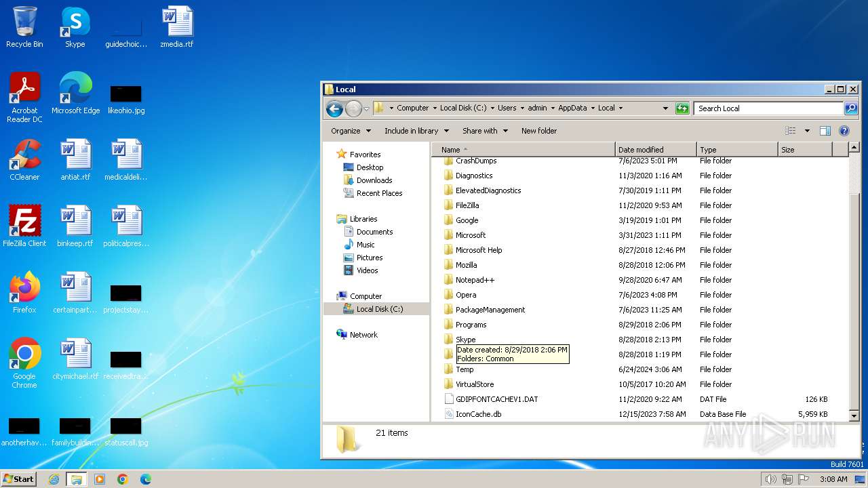Open recent pages dropdown arrow
The height and width of the screenshot is (488, 868).
tap(366, 108)
